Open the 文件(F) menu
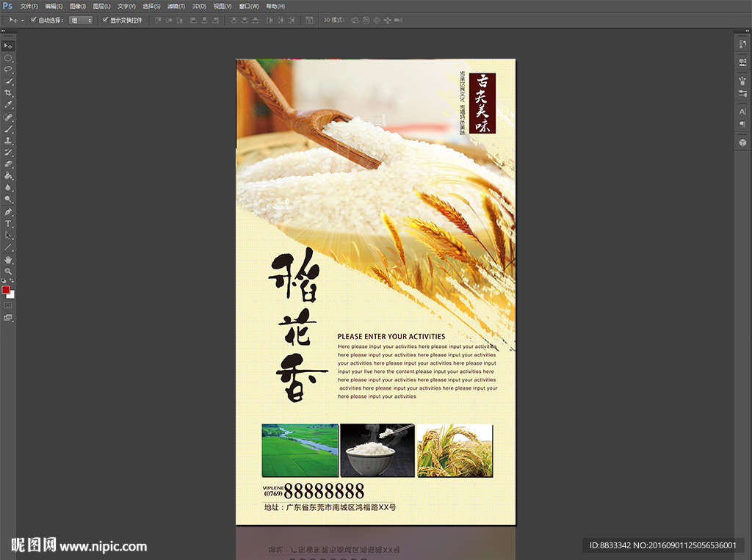Screen dimensions: 752x560 29,6
